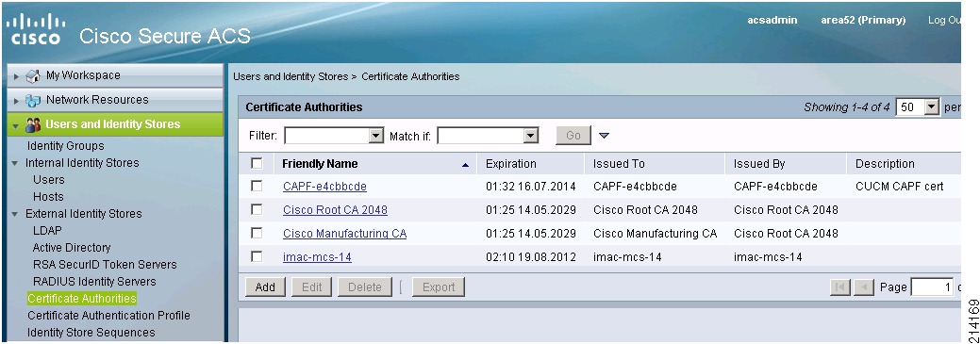Open Active Directory in sidebar

tap(72, 247)
